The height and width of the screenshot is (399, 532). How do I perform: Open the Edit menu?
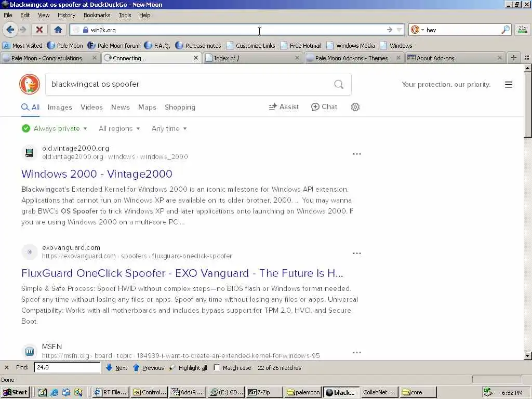pyautogui.click(x=25, y=15)
